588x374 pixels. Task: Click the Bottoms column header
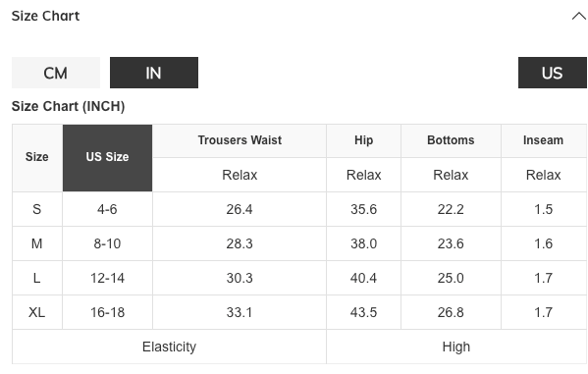(x=451, y=140)
